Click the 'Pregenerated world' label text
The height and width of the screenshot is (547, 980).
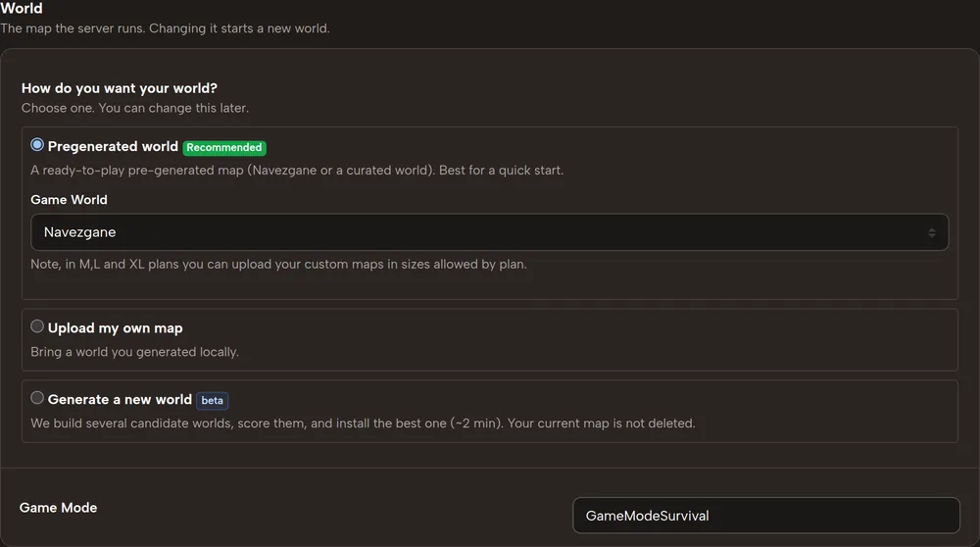(x=113, y=147)
